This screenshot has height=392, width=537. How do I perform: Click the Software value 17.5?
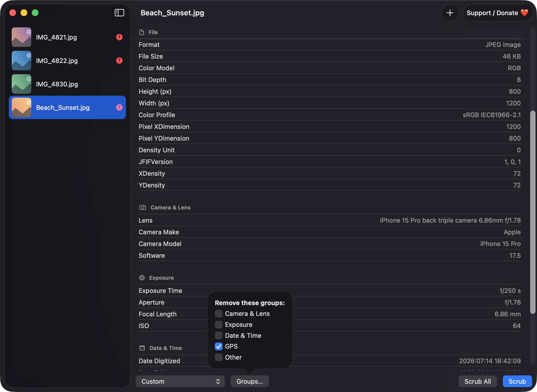[x=515, y=256]
